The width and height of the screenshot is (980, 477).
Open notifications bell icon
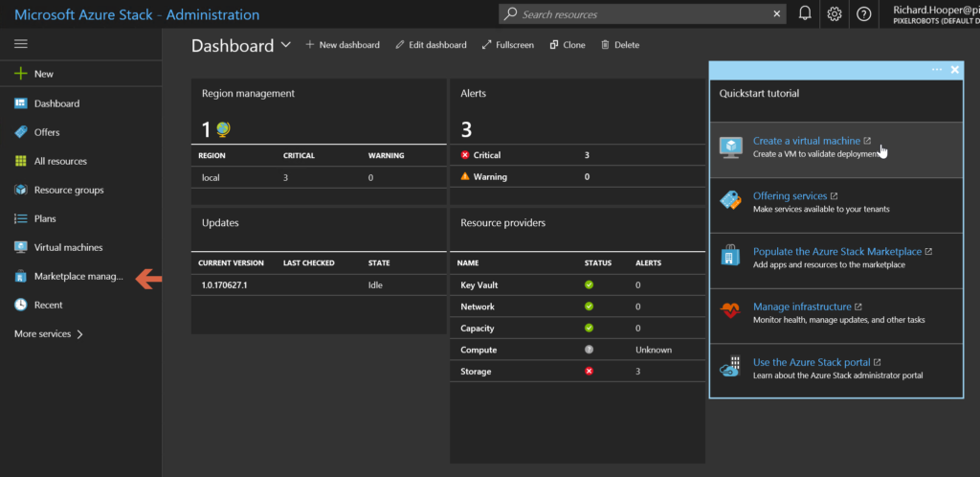point(805,13)
